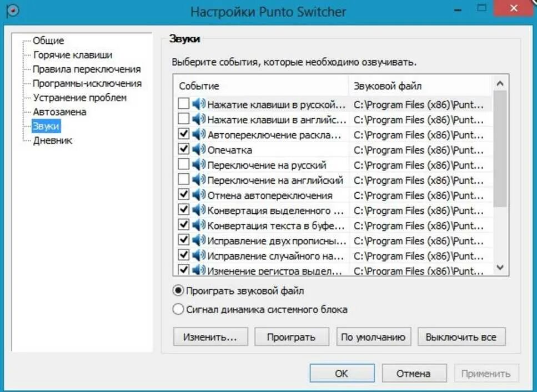This screenshot has height=392, width=537.
Task: Restore sounds with По умолчанию button
Action: point(373,337)
